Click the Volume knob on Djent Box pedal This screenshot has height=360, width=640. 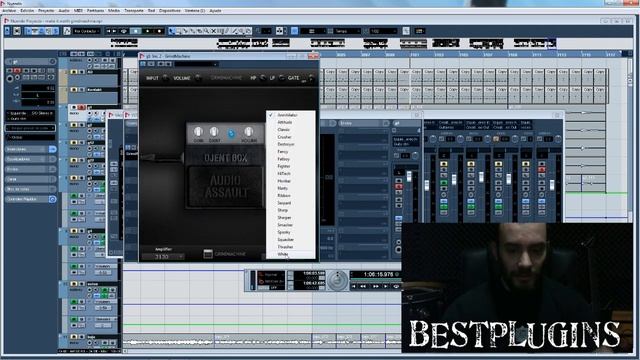coord(249,132)
